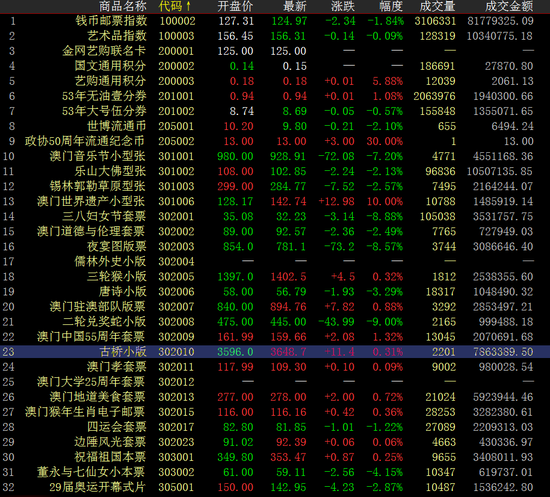
Task: Select the 政协50周年流通纪念币 row name
Action: 85,141
